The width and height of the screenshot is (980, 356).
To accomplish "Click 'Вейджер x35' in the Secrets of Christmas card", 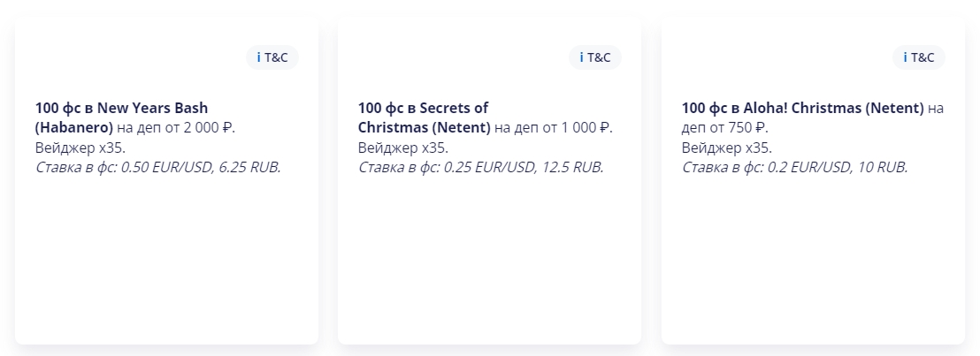I will click(x=403, y=148).
